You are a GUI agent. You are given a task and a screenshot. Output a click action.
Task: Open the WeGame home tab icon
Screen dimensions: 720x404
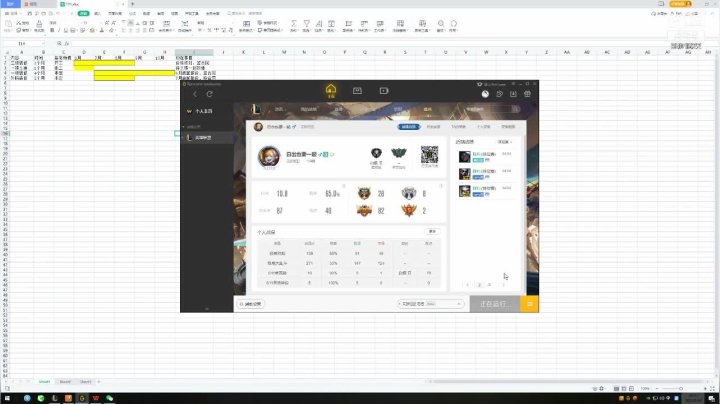(331, 90)
